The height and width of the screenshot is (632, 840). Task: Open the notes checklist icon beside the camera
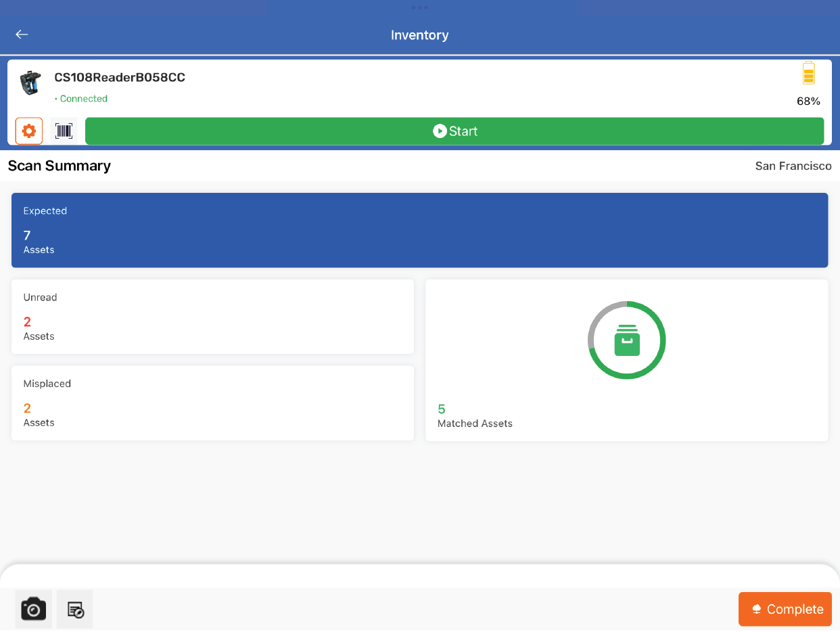[75, 609]
